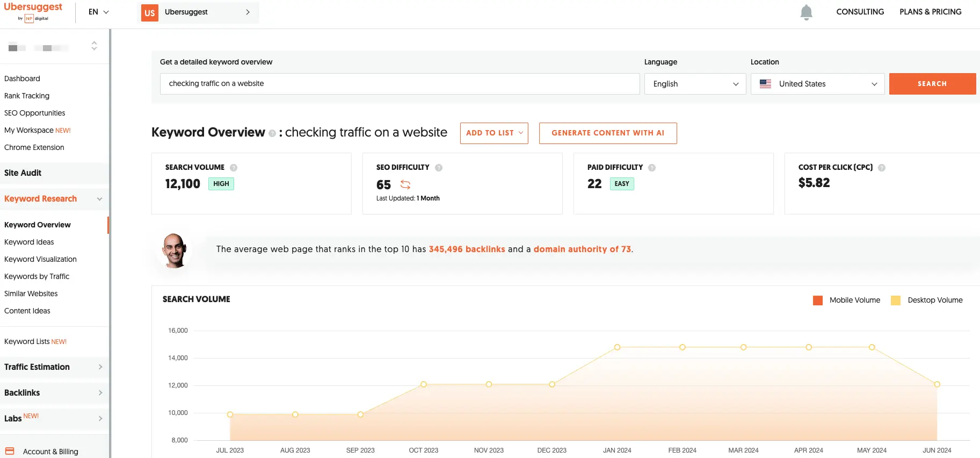
Task: Open the EN language dropdown
Action: tap(99, 12)
